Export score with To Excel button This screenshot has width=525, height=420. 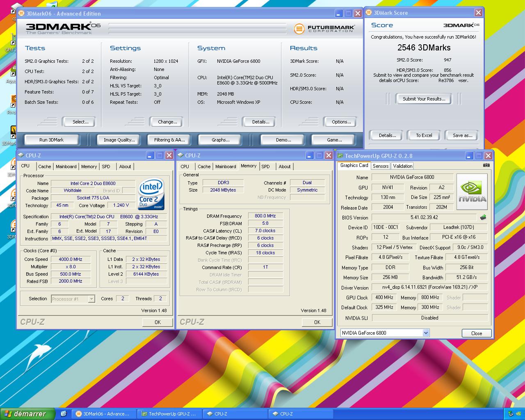pos(424,135)
